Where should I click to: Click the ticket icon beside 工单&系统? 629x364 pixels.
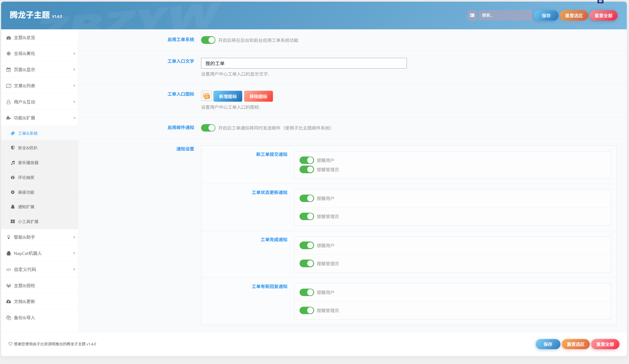[13, 133]
